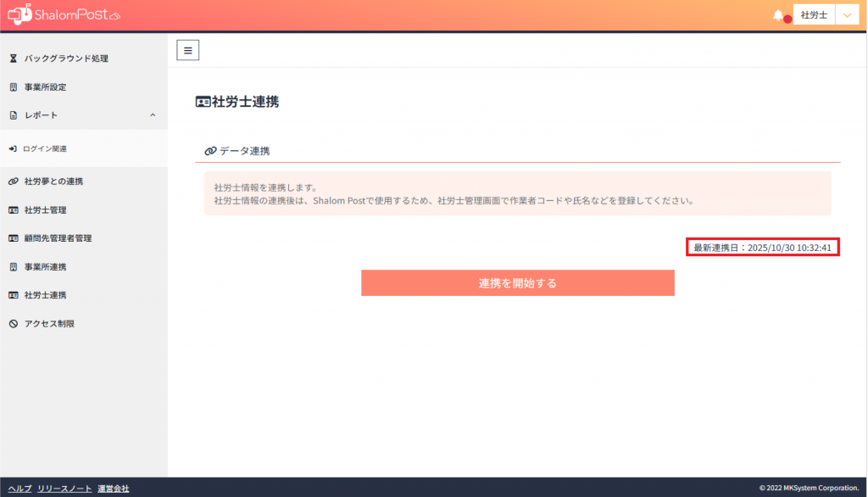Go to 事業所連携 menu item
The image size is (868, 497).
pyautogui.click(x=45, y=267)
